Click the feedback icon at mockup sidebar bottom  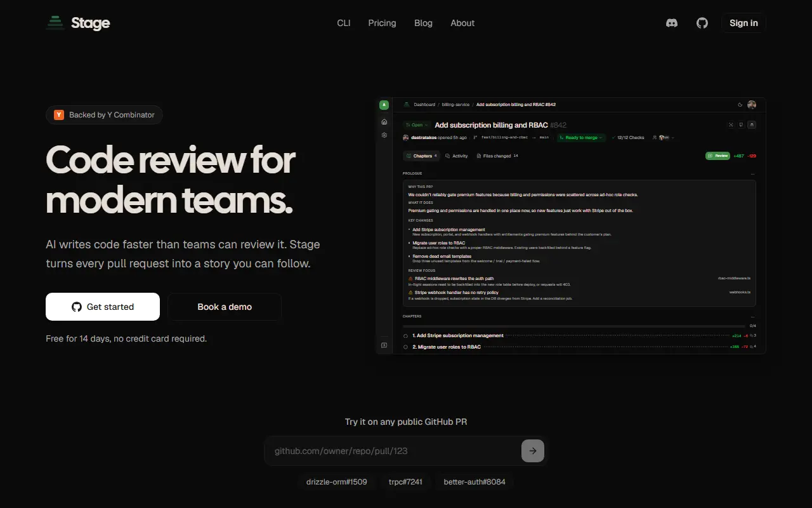click(x=384, y=345)
